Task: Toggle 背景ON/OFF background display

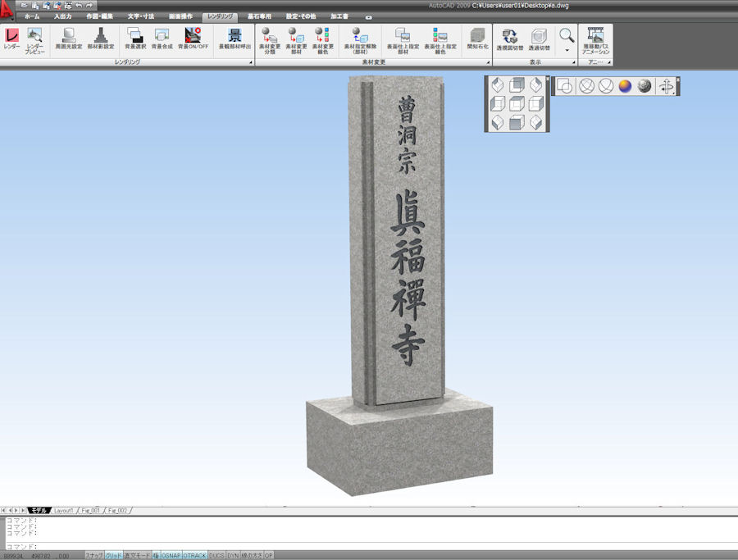Action: pos(193,39)
